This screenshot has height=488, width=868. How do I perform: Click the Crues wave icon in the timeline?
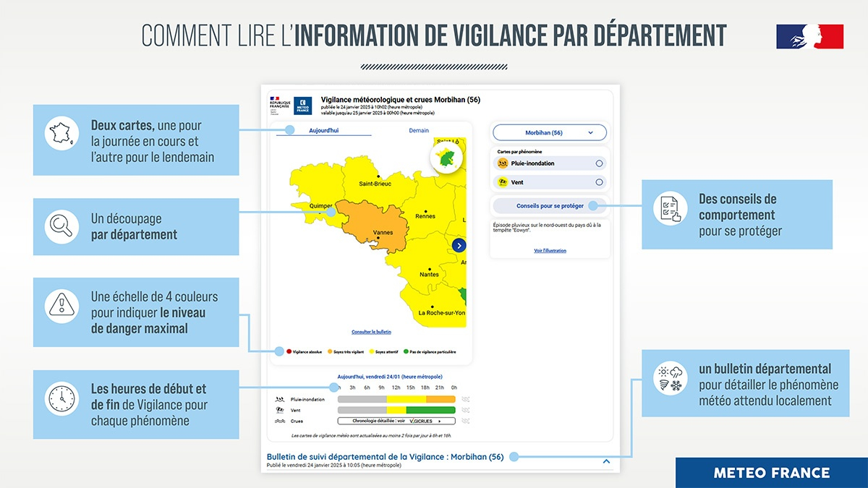point(279,421)
